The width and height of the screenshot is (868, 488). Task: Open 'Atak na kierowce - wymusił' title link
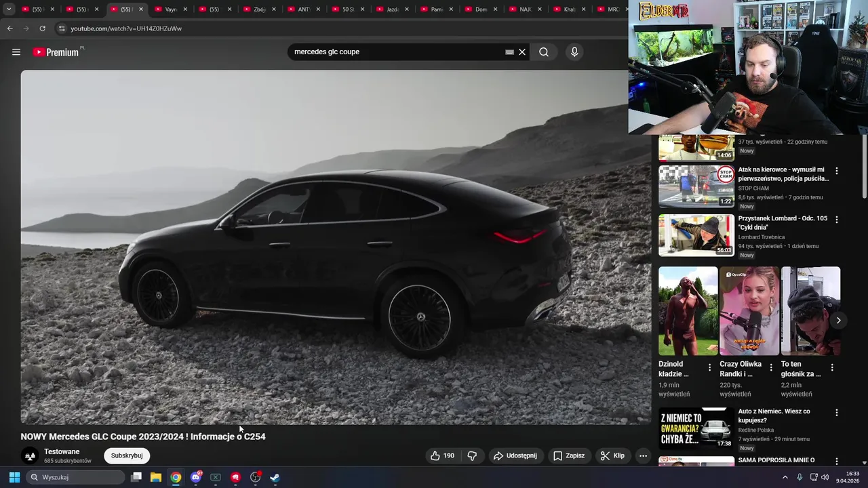[783, 174]
